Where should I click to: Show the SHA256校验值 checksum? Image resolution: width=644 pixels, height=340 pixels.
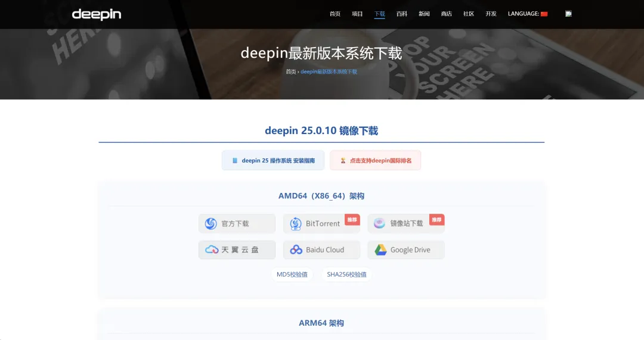click(346, 275)
